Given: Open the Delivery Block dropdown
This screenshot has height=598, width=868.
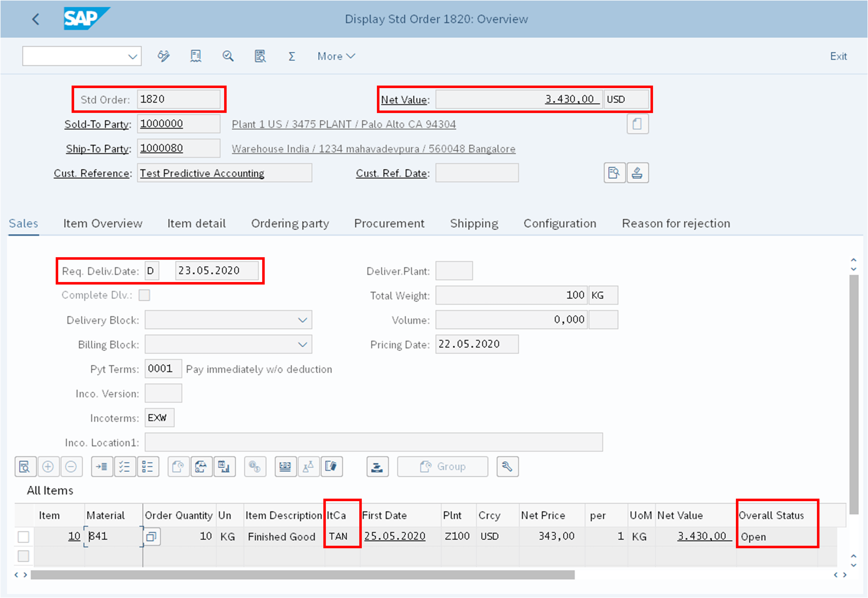Looking at the screenshot, I should (303, 320).
